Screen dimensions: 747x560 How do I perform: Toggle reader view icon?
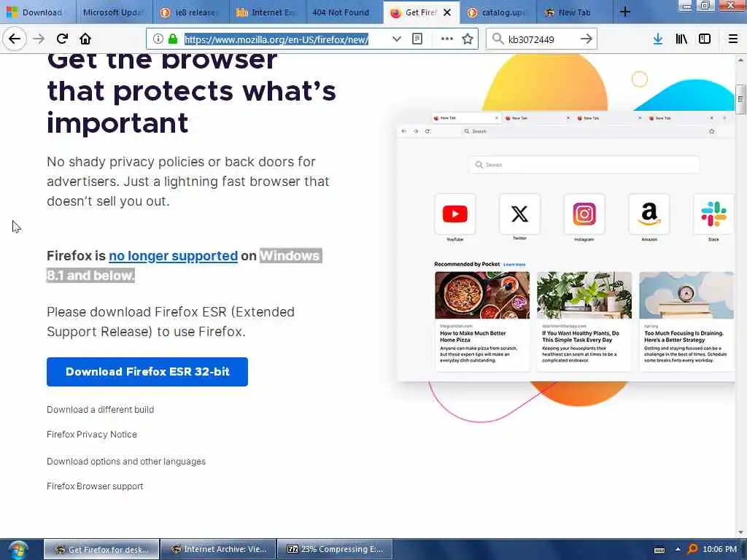[417, 39]
